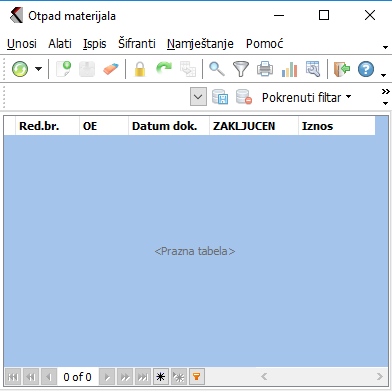The image size is (392, 391).
Task: Jump to next page navigator button
Action: tap(125, 377)
